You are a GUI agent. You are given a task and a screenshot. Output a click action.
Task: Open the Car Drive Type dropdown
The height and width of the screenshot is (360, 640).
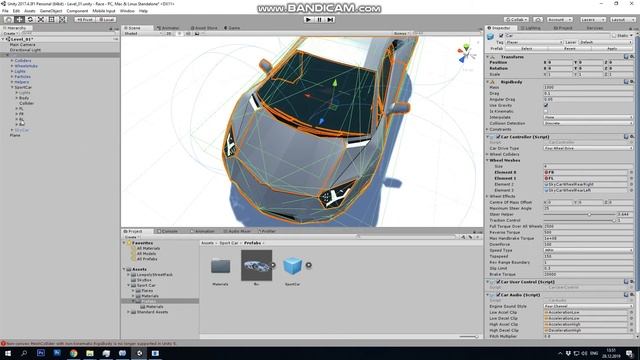[x=588, y=148]
